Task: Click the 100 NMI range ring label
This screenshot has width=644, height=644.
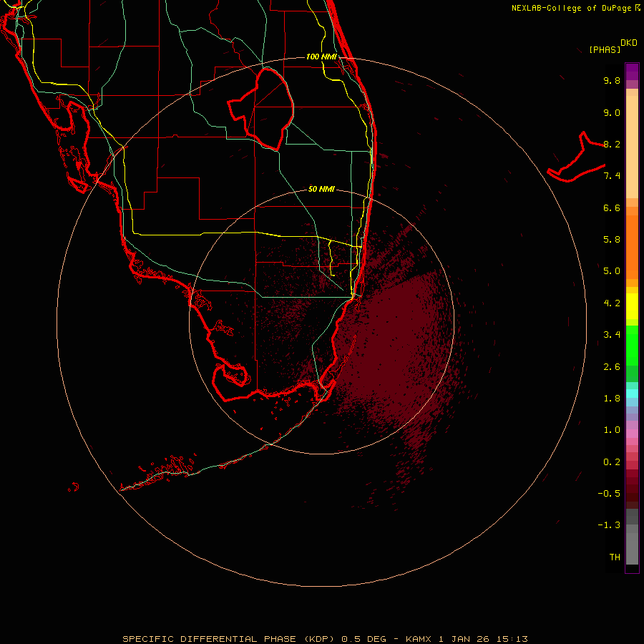Action: [321, 57]
